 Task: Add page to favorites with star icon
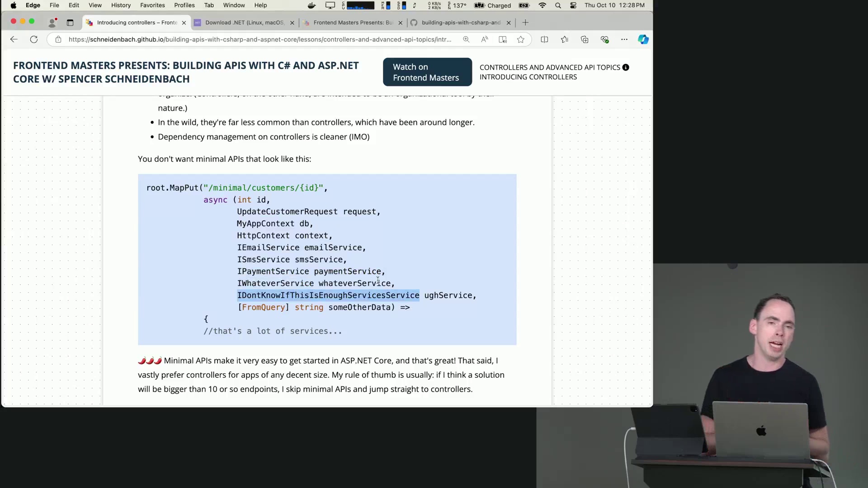pyautogui.click(x=521, y=39)
